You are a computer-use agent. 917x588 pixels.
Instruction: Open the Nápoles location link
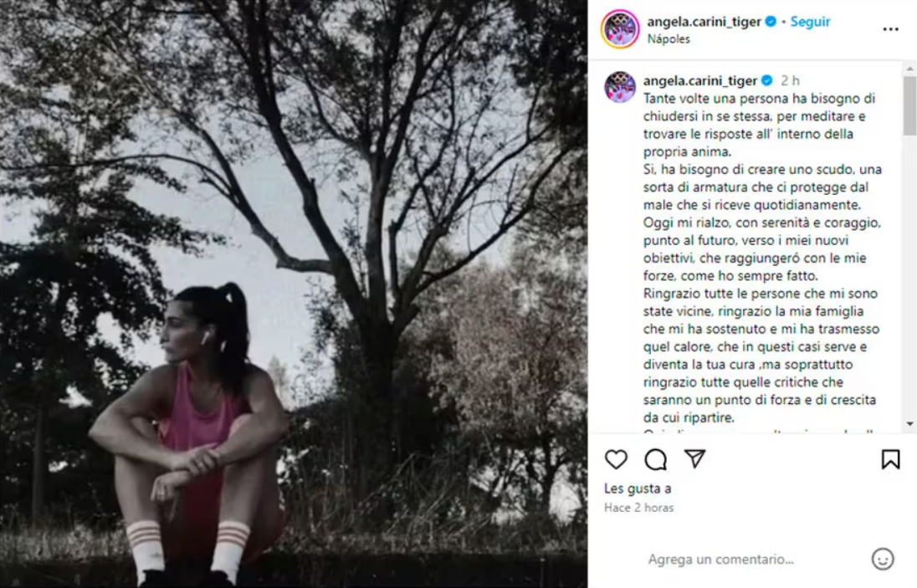coord(669,39)
